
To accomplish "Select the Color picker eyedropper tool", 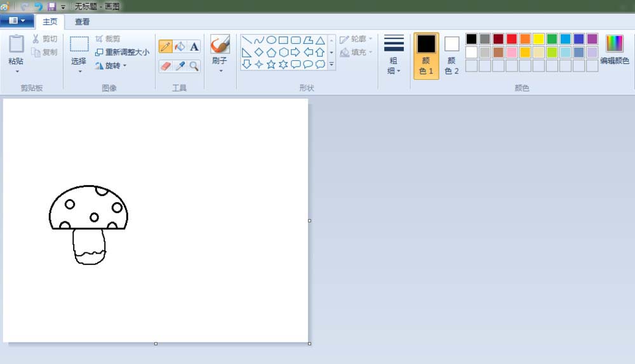I will 180,66.
